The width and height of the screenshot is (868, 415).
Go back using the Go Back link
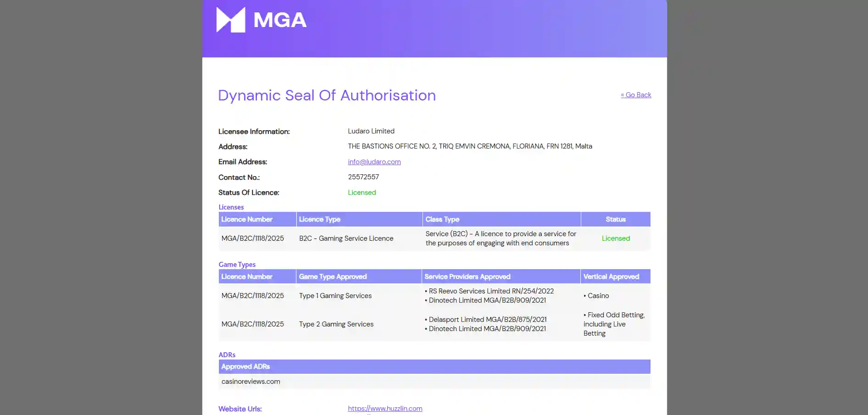point(636,95)
